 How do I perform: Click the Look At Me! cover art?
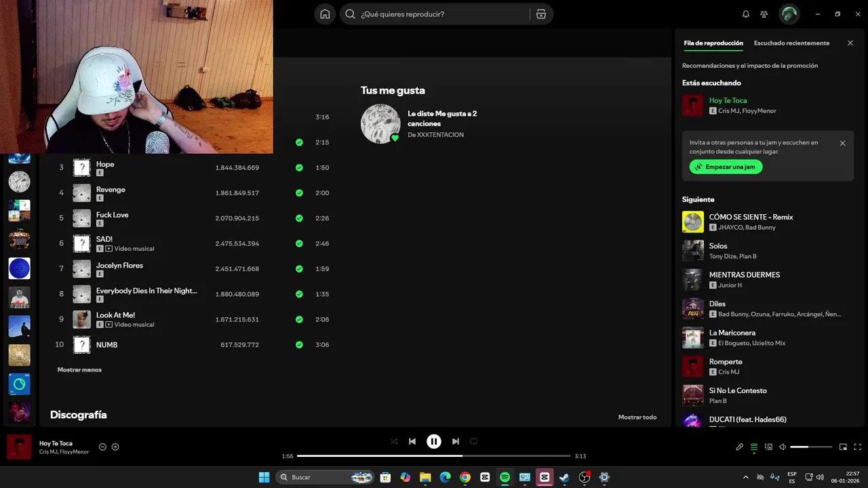click(x=81, y=319)
